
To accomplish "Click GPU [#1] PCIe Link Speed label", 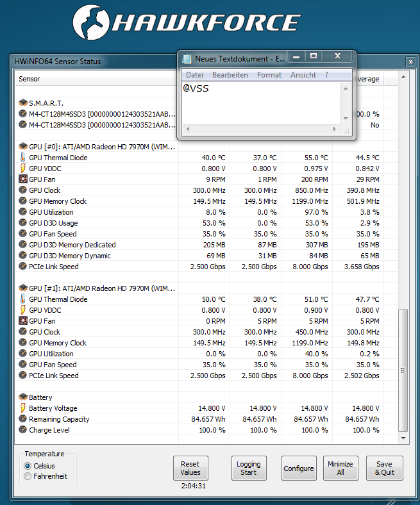I will tap(53, 376).
